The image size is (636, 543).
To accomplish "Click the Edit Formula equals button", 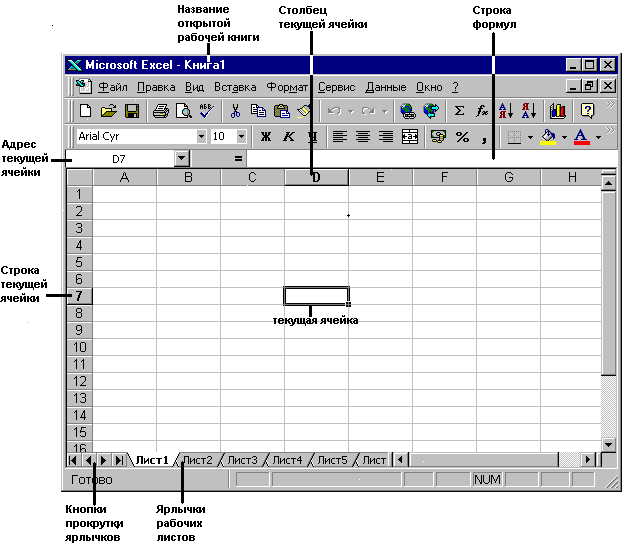I will 238,159.
